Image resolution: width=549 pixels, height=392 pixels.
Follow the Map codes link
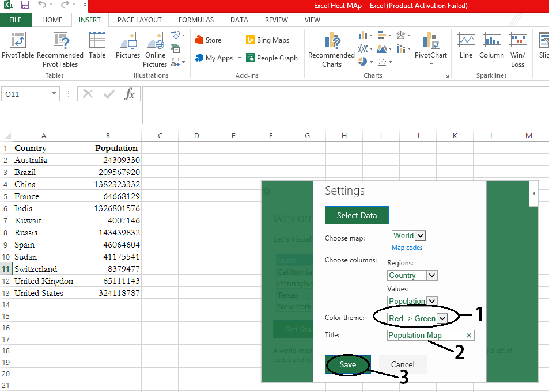[407, 248]
